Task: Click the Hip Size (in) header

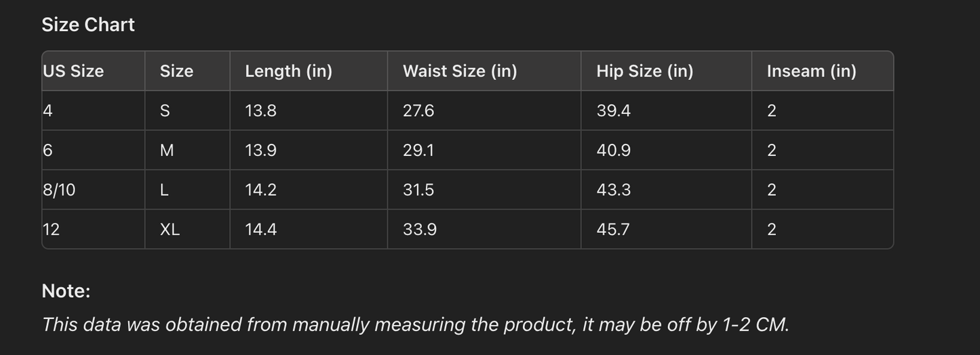Action: point(644,71)
